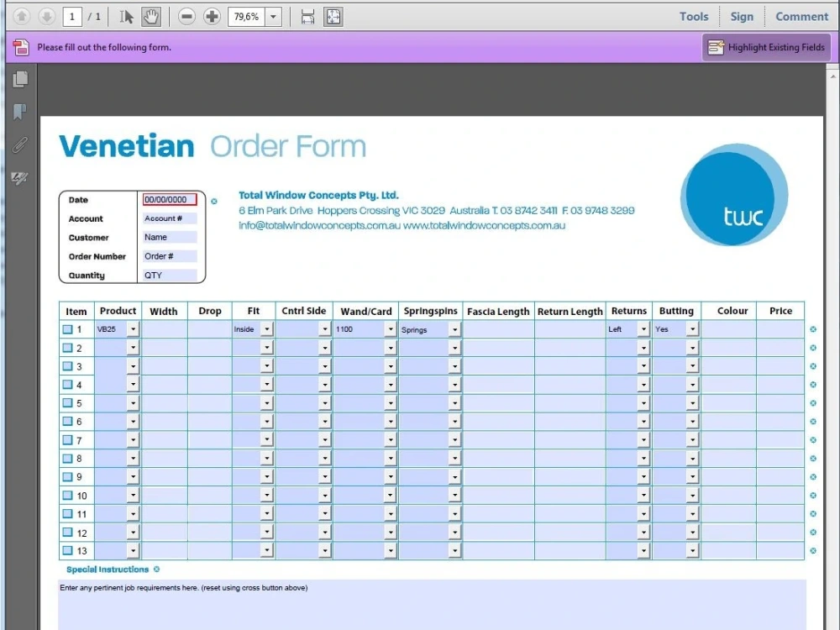Reset row 9 with its cross button
This screenshot has height=630, width=840.
pos(813,477)
